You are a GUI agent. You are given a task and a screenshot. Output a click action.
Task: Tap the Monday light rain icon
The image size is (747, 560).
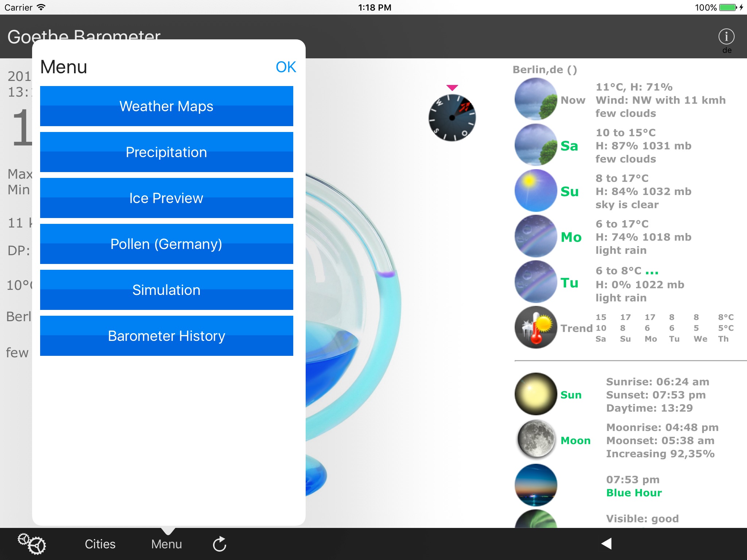coord(535,236)
